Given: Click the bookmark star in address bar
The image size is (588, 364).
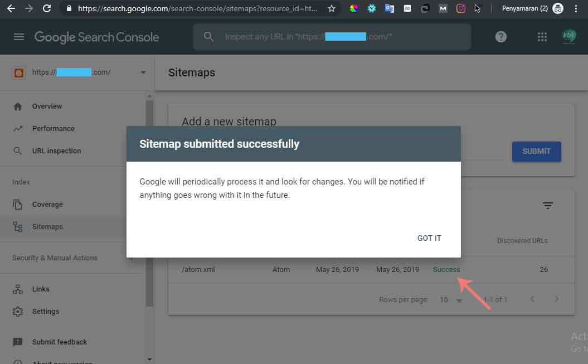Looking at the screenshot, I should coord(331,8).
